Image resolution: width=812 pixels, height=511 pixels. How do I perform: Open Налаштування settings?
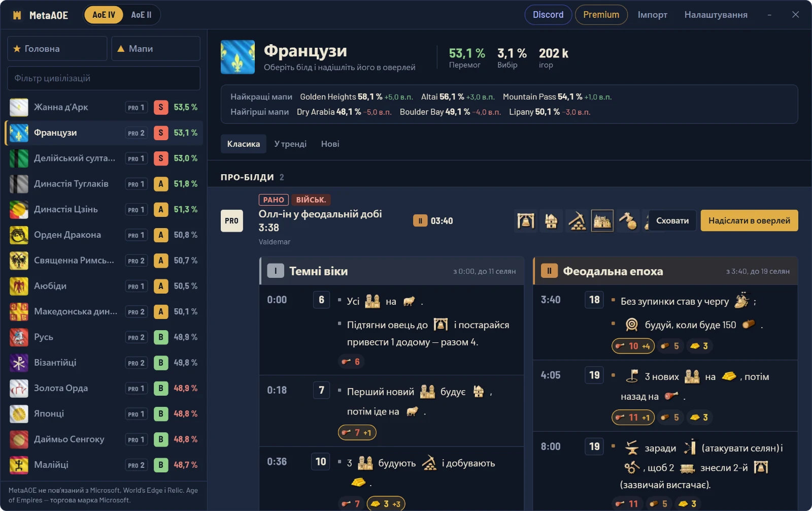716,15
